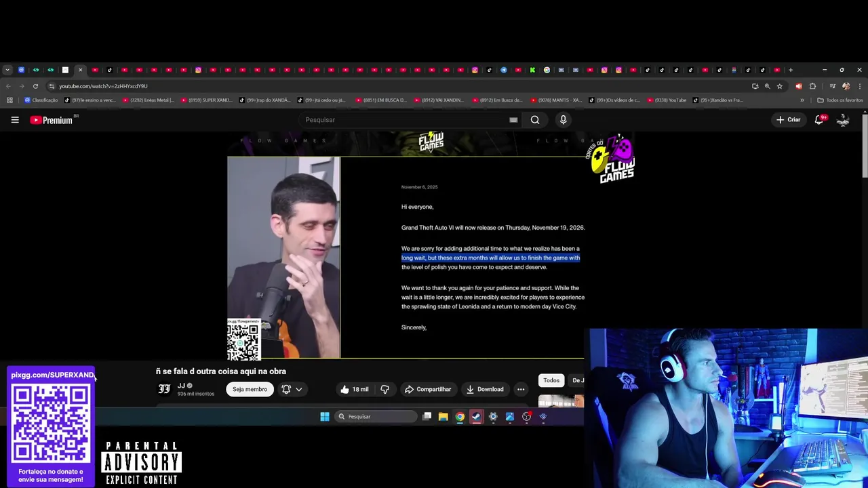
Task: Click the site info icon in address bar
Action: pyautogui.click(x=52, y=86)
